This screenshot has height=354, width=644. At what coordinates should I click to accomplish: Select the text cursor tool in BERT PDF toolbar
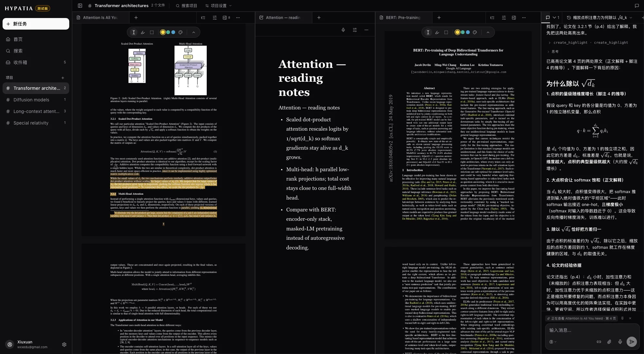click(428, 32)
